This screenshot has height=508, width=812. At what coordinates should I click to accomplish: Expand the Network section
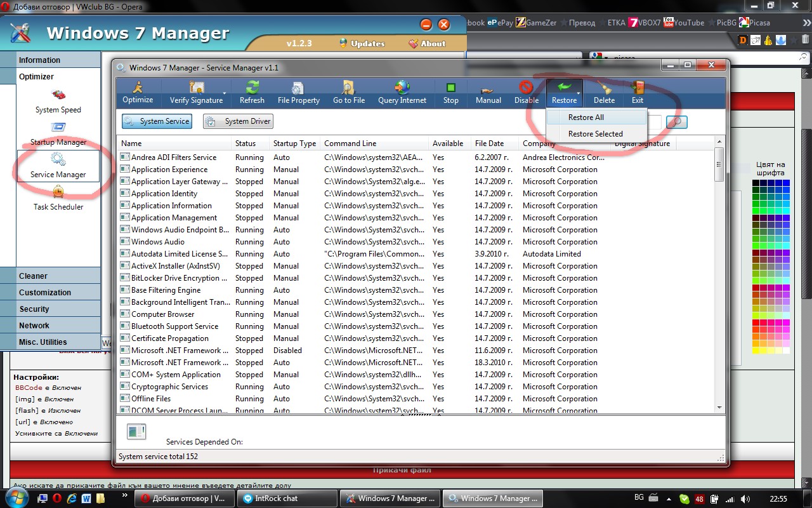pos(50,326)
